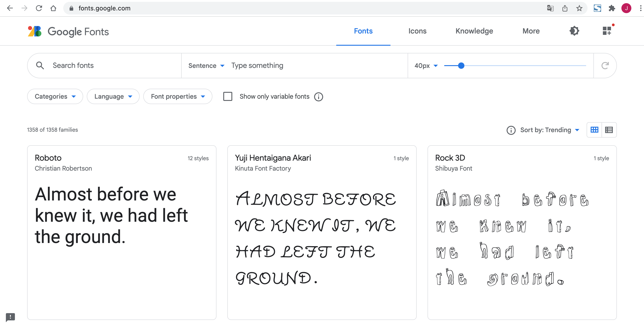The width and height of the screenshot is (644, 324).
Task: Open the extensions puzzle icon
Action: click(x=612, y=8)
